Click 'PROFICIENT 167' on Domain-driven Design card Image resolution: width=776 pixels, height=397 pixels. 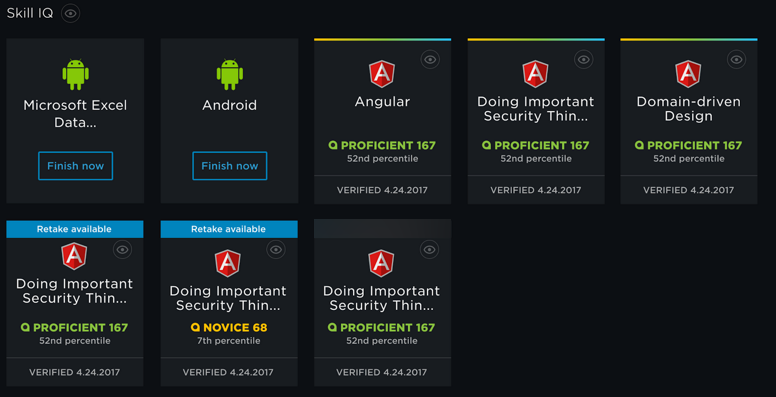pyautogui.click(x=688, y=146)
